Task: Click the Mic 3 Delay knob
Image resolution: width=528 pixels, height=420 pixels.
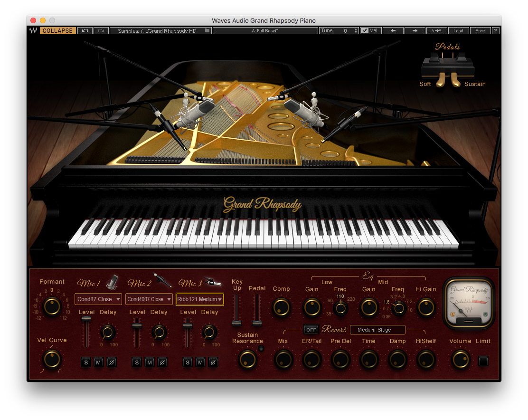Action: pos(209,333)
